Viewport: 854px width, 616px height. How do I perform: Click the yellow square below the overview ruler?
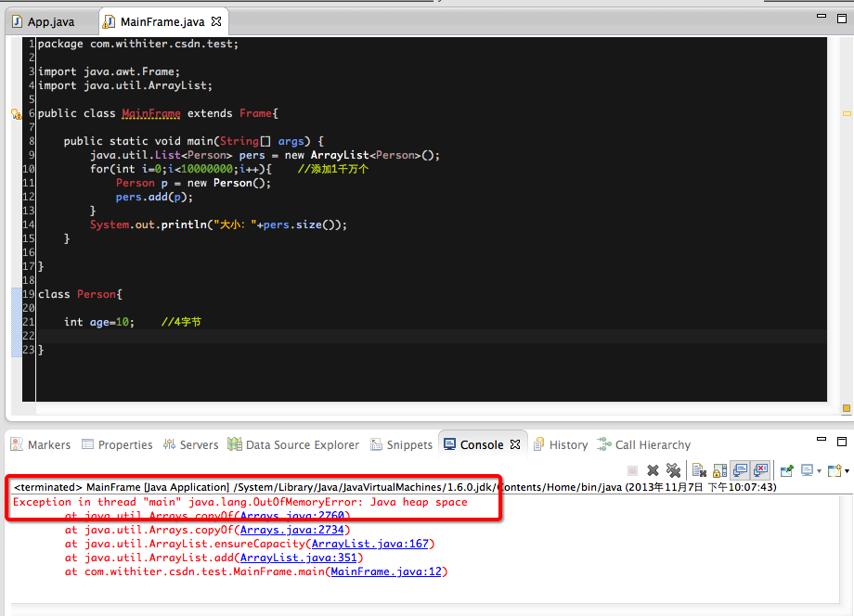point(847,408)
